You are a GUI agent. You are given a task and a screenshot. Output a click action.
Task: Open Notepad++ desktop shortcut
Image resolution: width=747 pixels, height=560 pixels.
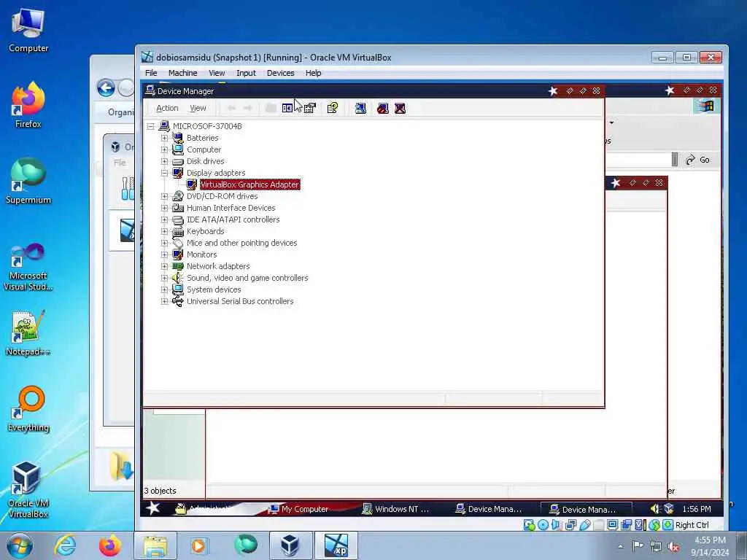[x=28, y=333]
